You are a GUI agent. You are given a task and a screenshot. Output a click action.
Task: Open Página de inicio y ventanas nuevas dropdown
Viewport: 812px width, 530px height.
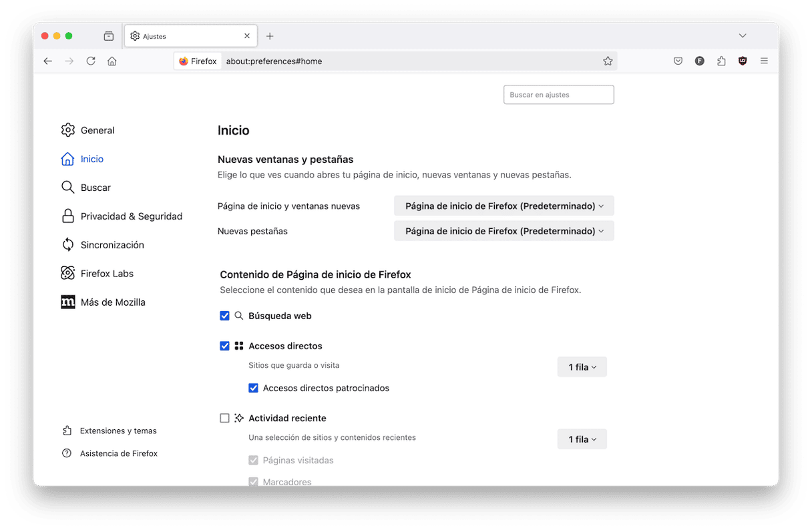[x=504, y=206]
